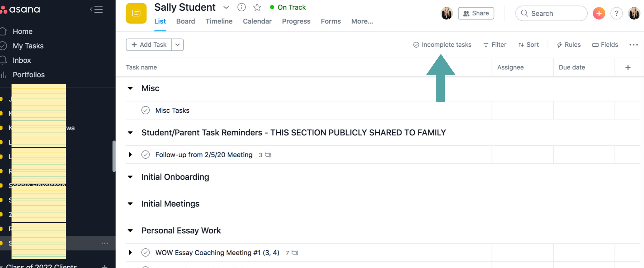Collapse the Misc section
This screenshot has width=644, height=268.
point(130,88)
